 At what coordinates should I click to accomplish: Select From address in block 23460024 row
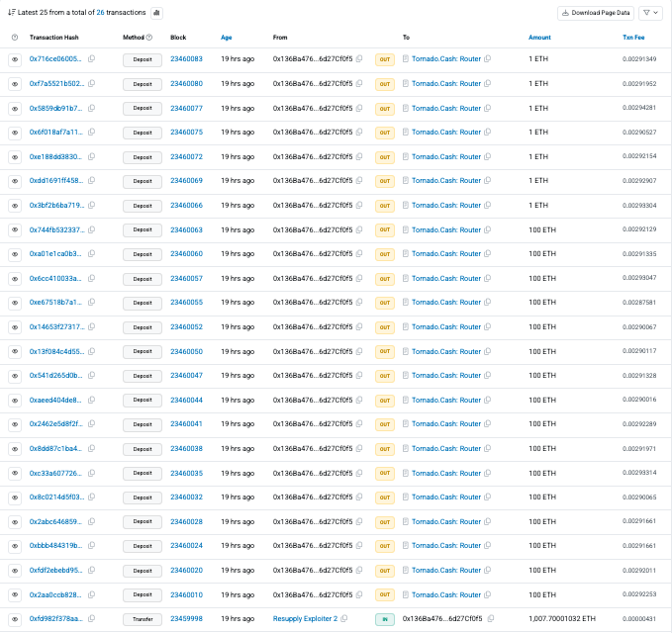(x=313, y=546)
